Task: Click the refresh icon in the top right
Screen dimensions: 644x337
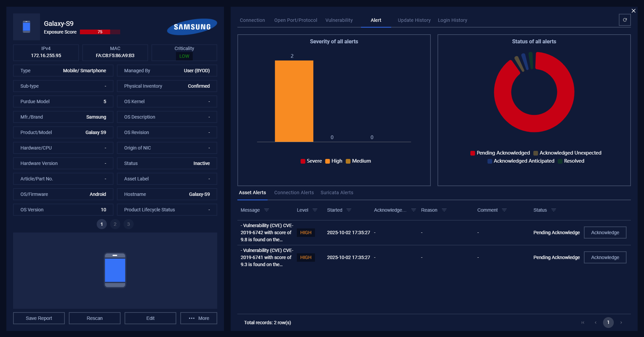Action: 625,20
